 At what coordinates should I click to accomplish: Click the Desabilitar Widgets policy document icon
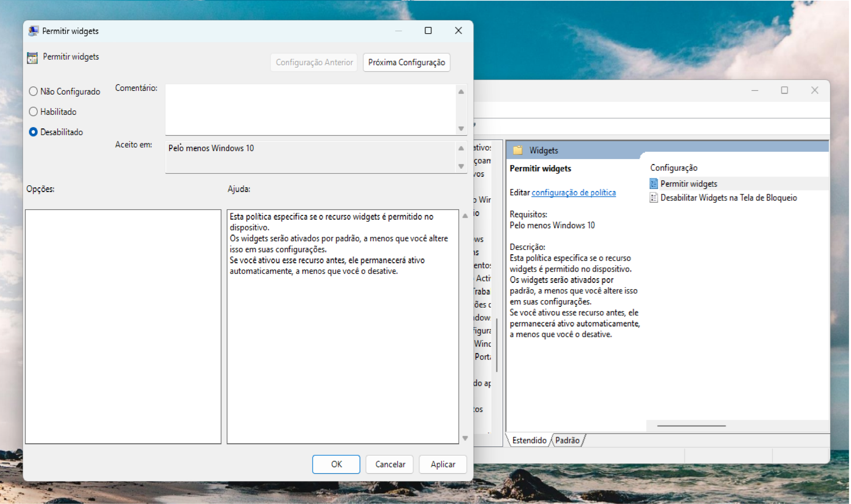[653, 198]
